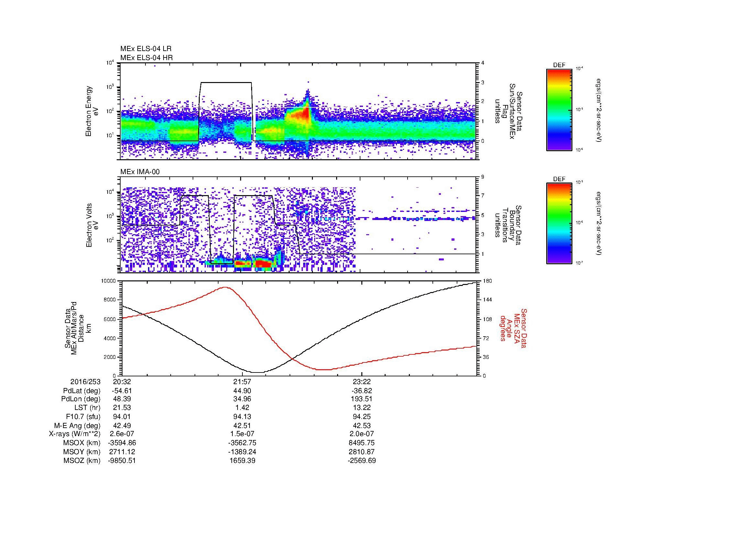The width and height of the screenshot is (756, 534).
Task: Select the 'PdLon (deg)' row label
Action: [x=81, y=399]
